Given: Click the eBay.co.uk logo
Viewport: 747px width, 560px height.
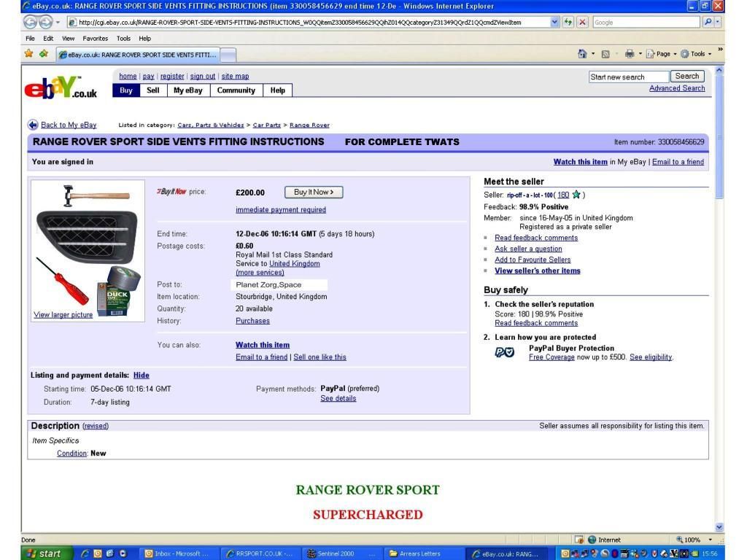Looking at the screenshot, I should 61,87.
